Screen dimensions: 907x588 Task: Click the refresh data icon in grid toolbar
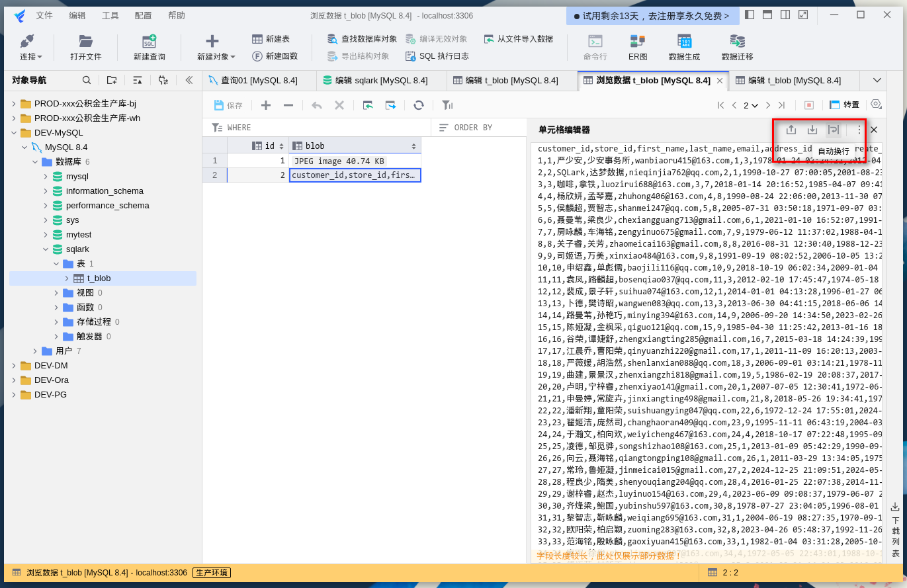419,105
